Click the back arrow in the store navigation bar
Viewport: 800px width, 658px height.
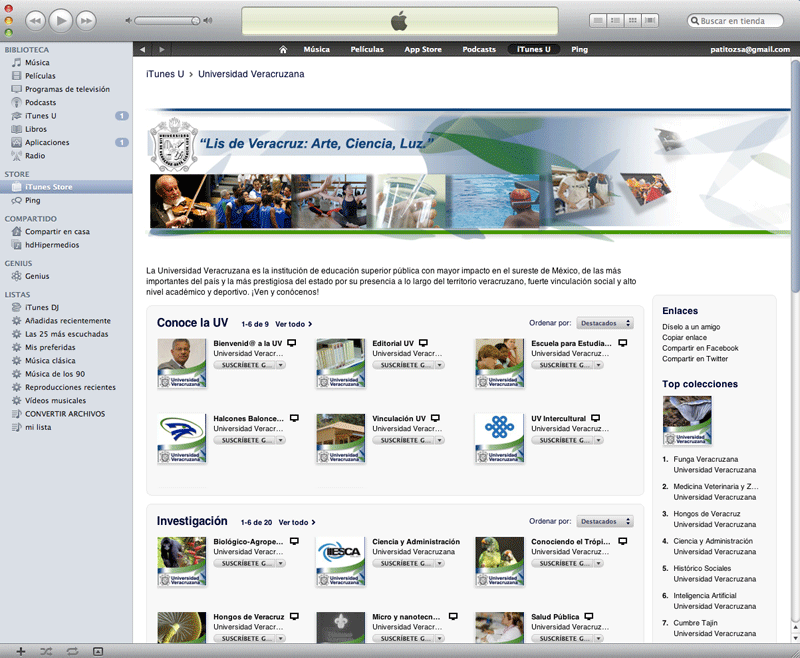coord(143,49)
